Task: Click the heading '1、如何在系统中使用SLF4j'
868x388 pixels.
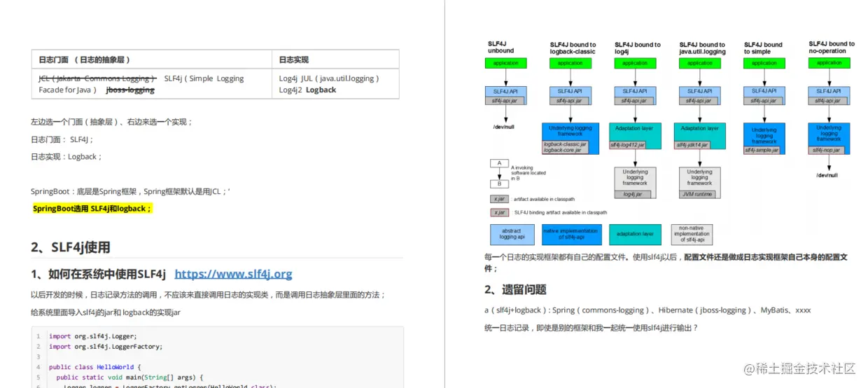Action: pyautogui.click(x=98, y=274)
